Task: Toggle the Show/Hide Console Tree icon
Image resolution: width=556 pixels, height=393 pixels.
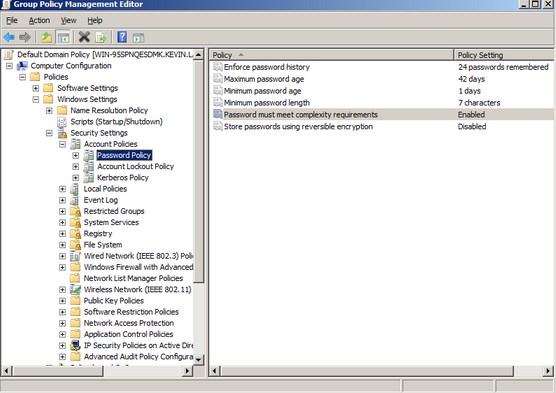Action: [x=63, y=37]
